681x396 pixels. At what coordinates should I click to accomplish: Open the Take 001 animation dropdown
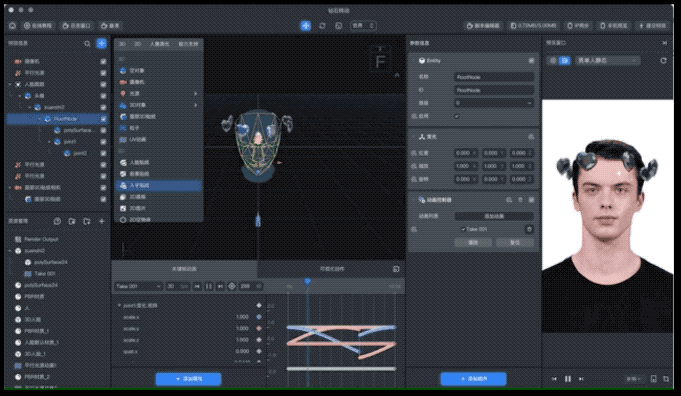(139, 286)
